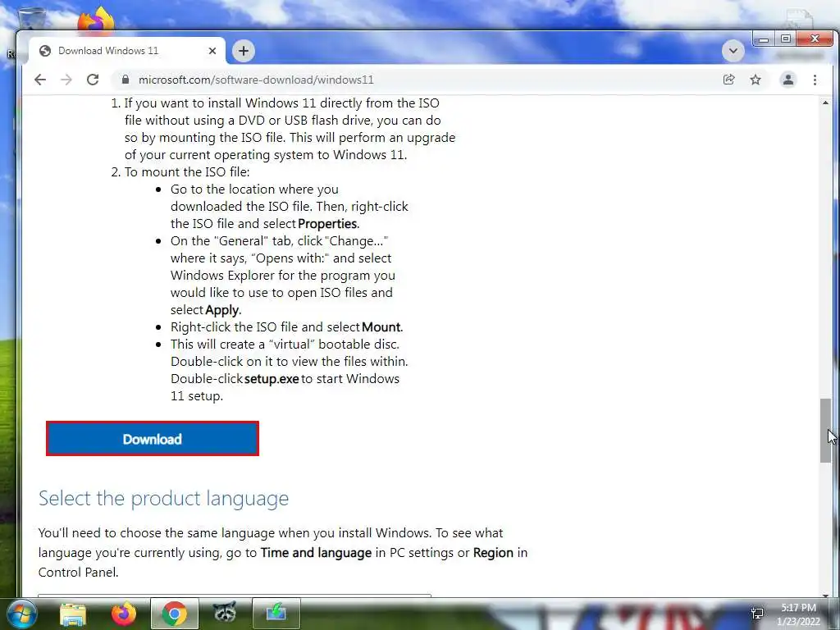This screenshot has width=840, height=630.
Task: Click the Recycle Bin desktop icon
Action: click(32, 19)
